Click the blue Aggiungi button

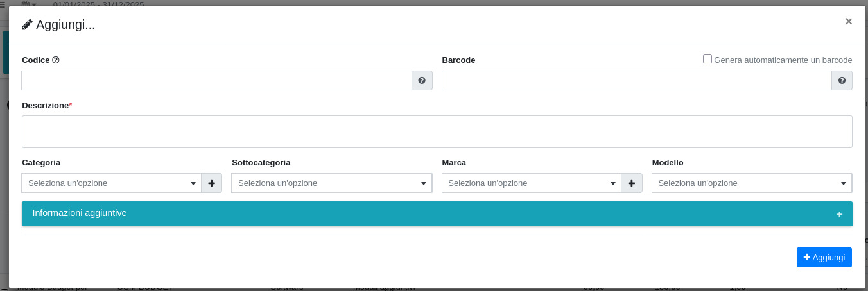pyautogui.click(x=824, y=257)
